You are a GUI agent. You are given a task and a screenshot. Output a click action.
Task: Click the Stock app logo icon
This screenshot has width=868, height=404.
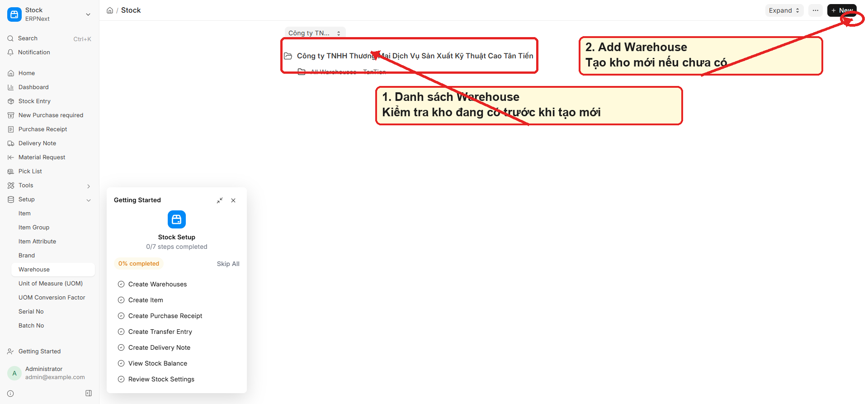pos(14,14)
